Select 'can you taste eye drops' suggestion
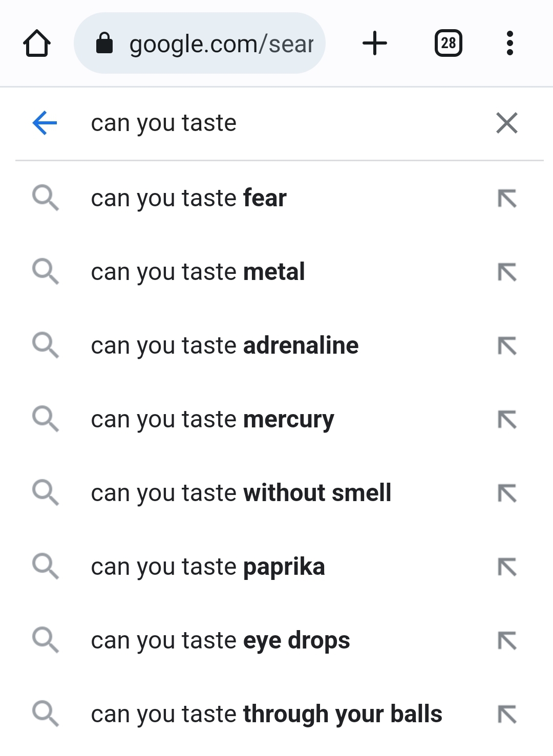This screenshot has height=756, width=553. click(220, 641)
